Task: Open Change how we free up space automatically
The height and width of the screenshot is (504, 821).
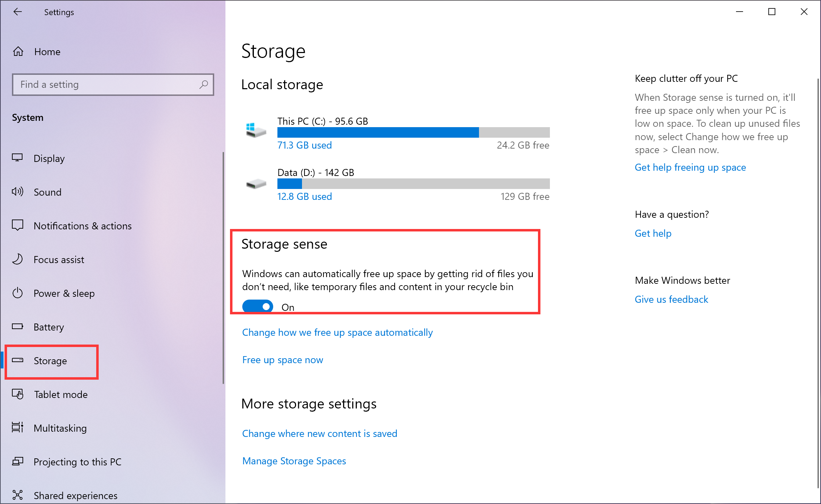Action: coord(337,332)
